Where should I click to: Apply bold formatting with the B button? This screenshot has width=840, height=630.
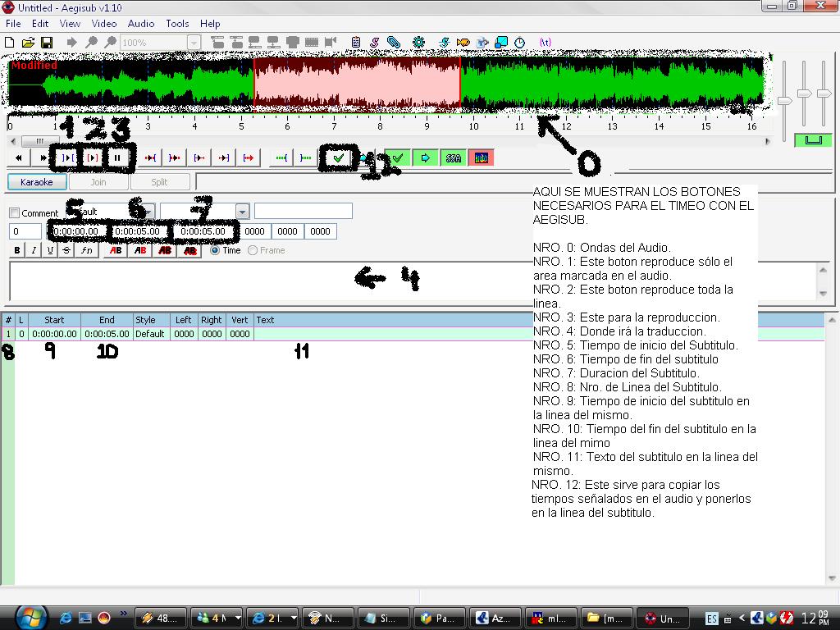coord(17,250)
